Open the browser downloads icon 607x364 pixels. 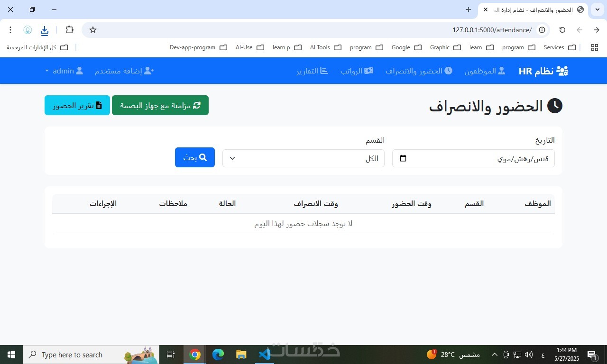pyautogui.click(x=45, y=30)
